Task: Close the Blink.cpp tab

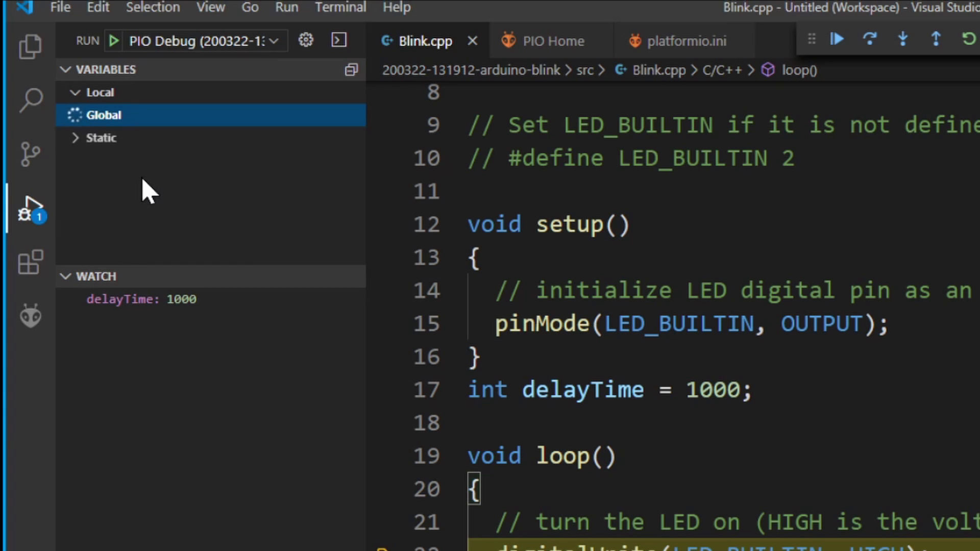Action: (x=473, y=41)
